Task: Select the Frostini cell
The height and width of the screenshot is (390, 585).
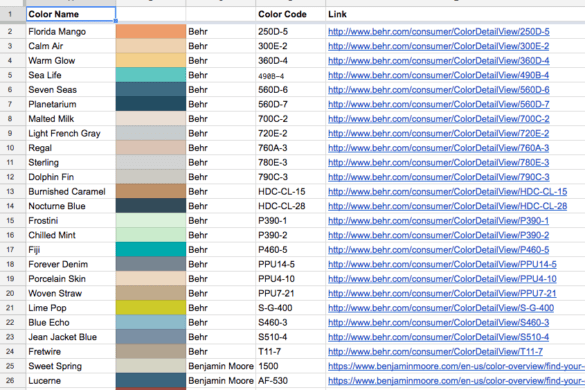Action: click(x=71, y=221)
